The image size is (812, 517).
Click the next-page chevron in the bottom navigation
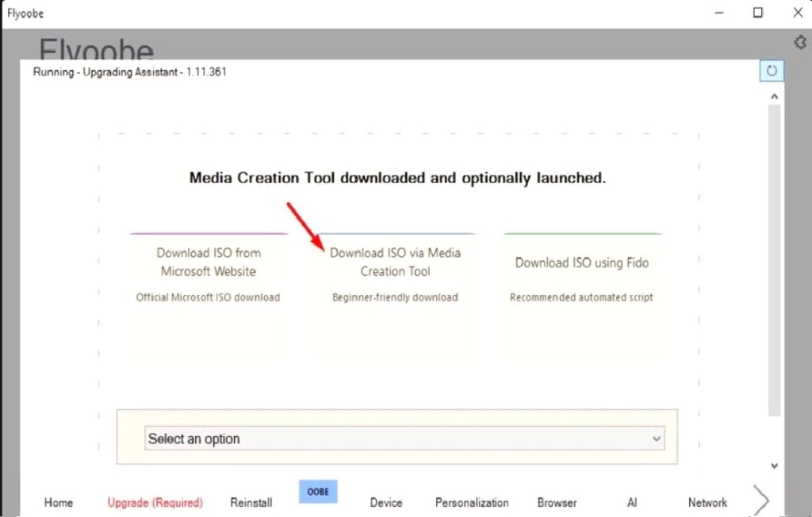pos(760,500)
